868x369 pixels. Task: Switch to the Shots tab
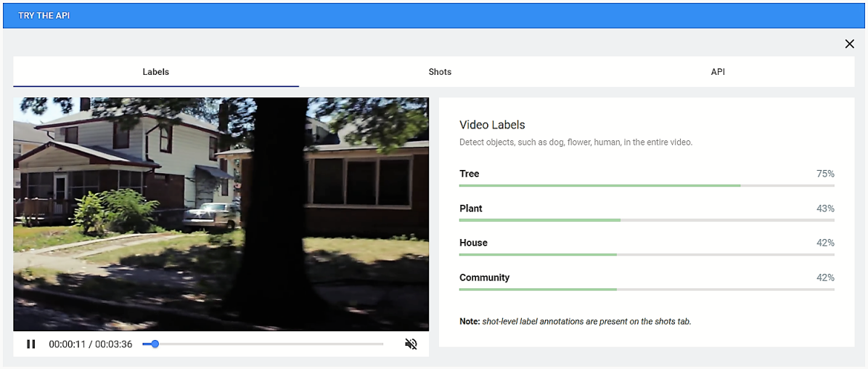pyautogui.click(x=440, y=72)
